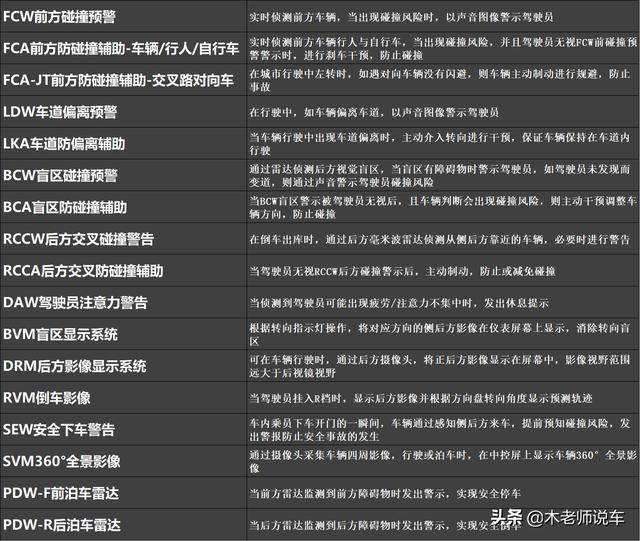Click description starting 在城市行驶中左转时
The image size is (640, 541).
(440, 80)
